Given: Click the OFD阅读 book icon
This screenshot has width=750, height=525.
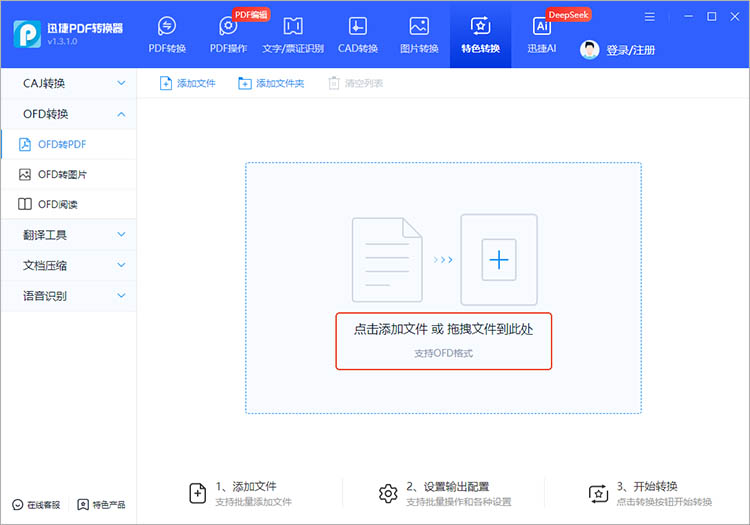Looking at the screenshot, I should (25, 204).
